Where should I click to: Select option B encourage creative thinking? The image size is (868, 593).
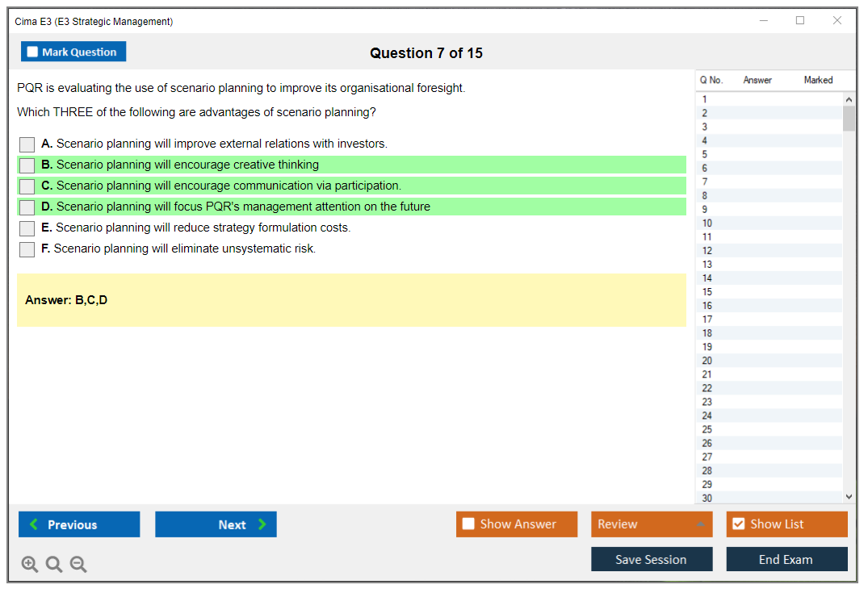coord(27,165)
